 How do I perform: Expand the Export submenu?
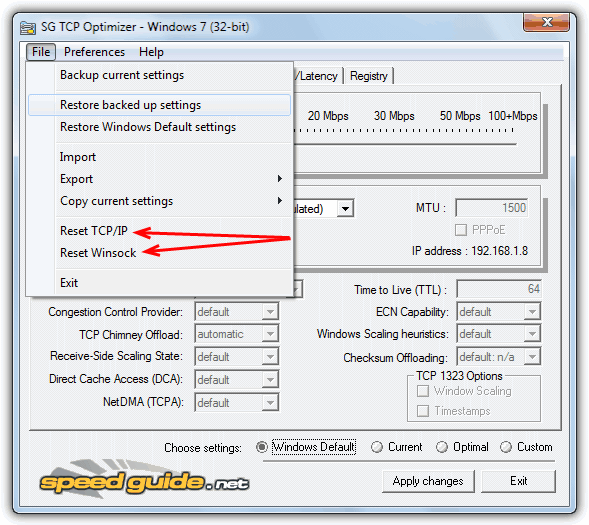tap(159, 179)
